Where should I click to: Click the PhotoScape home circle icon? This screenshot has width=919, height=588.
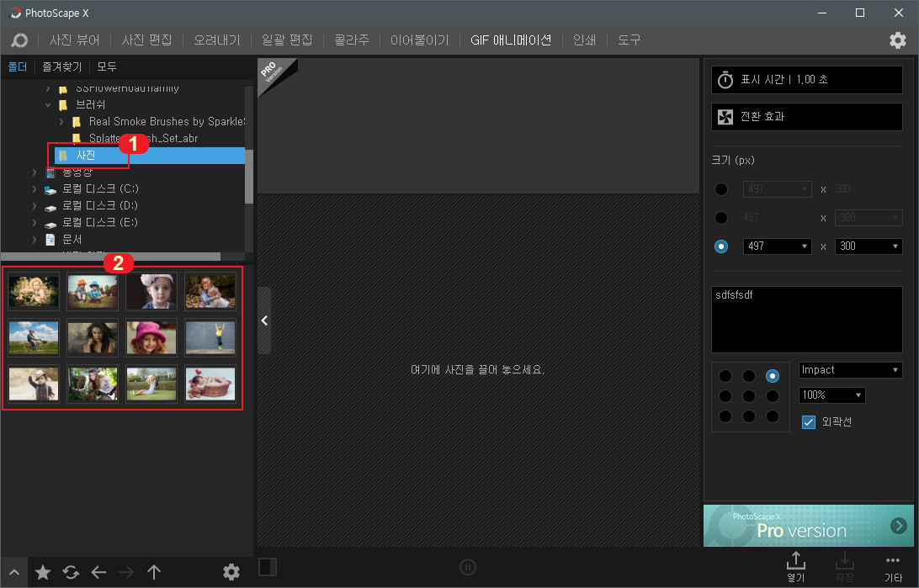point(19,40)
